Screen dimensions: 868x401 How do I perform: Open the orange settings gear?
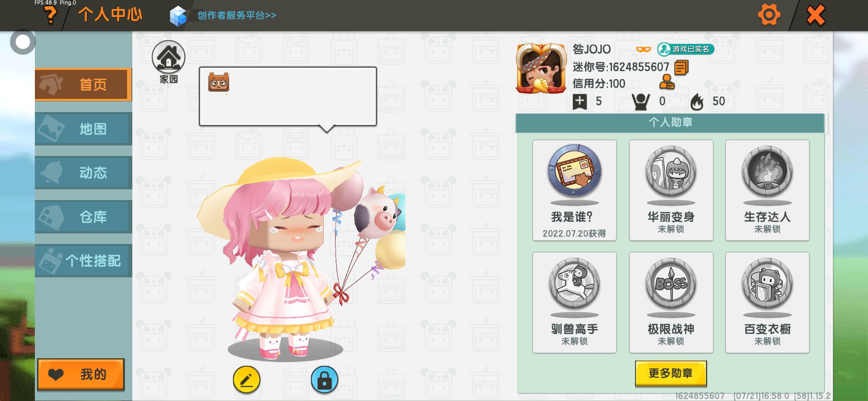(x=769, y=15)
